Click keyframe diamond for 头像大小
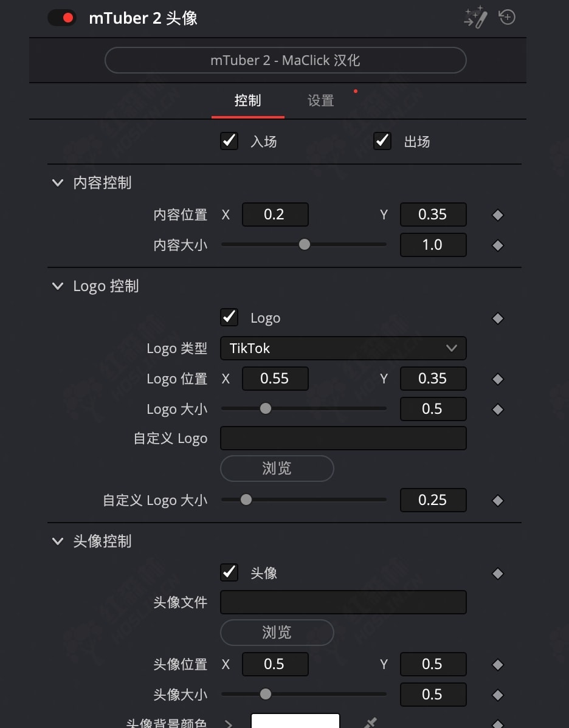The height and width of the screenshot is (728, 569). click(x=498, y=695)
